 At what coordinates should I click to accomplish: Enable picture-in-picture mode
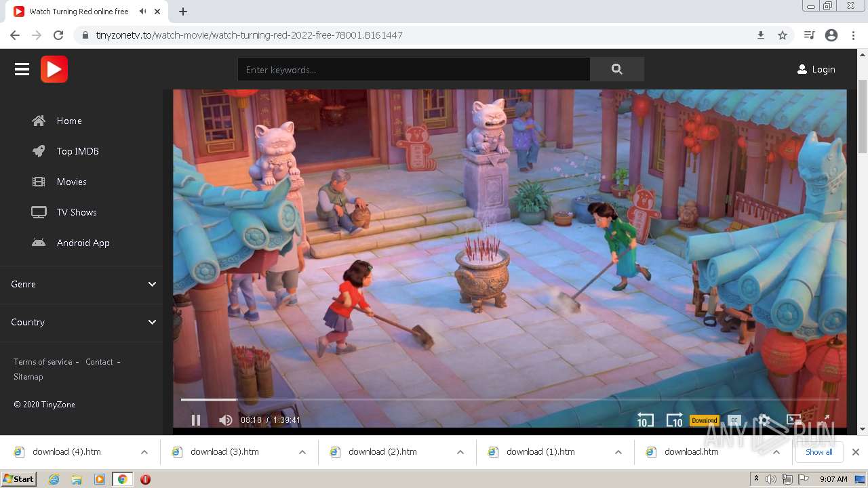coord(793,420)
